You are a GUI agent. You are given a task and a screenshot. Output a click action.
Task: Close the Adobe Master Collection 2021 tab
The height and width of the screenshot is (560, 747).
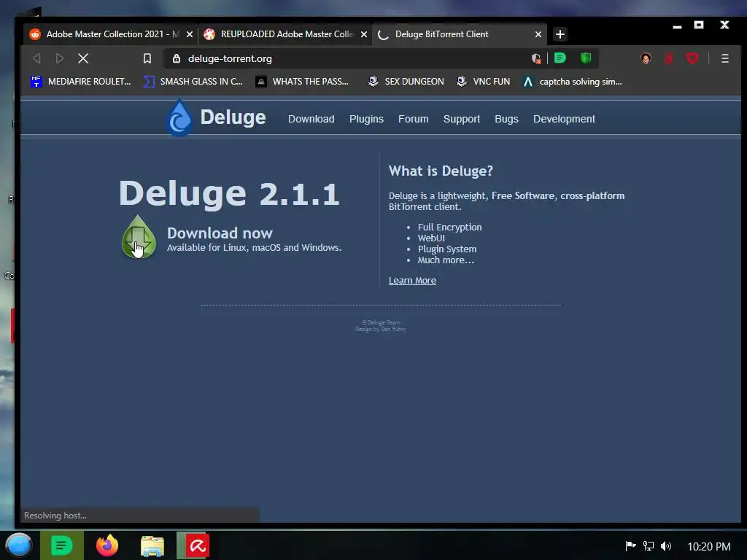tap(189, 34)
